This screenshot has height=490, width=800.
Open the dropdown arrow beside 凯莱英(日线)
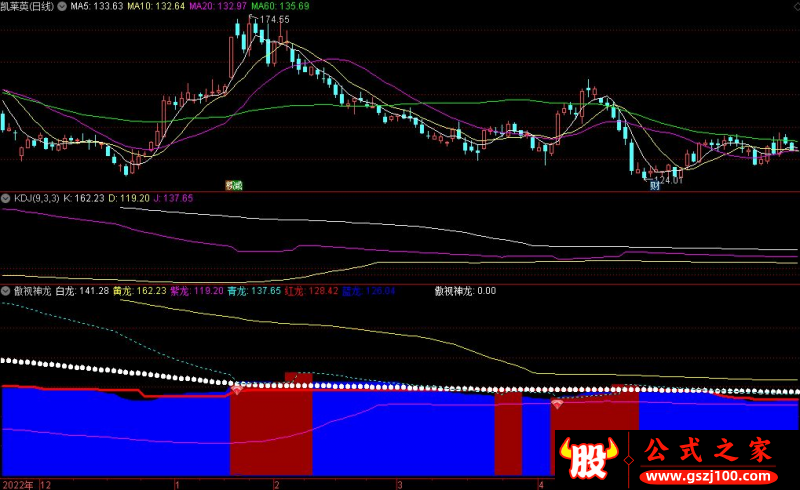click(62, 7)
